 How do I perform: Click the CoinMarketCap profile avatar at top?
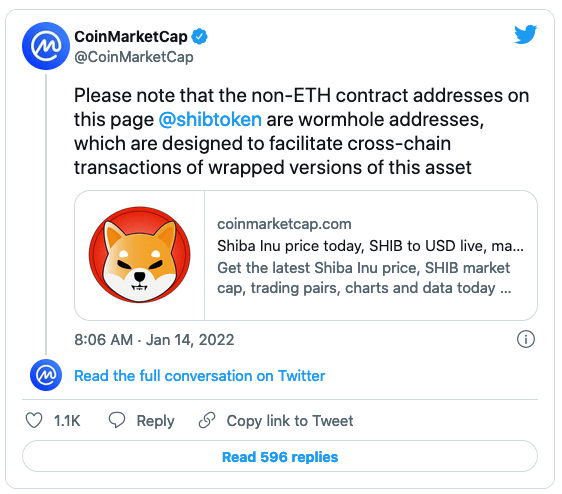point(46,46)
